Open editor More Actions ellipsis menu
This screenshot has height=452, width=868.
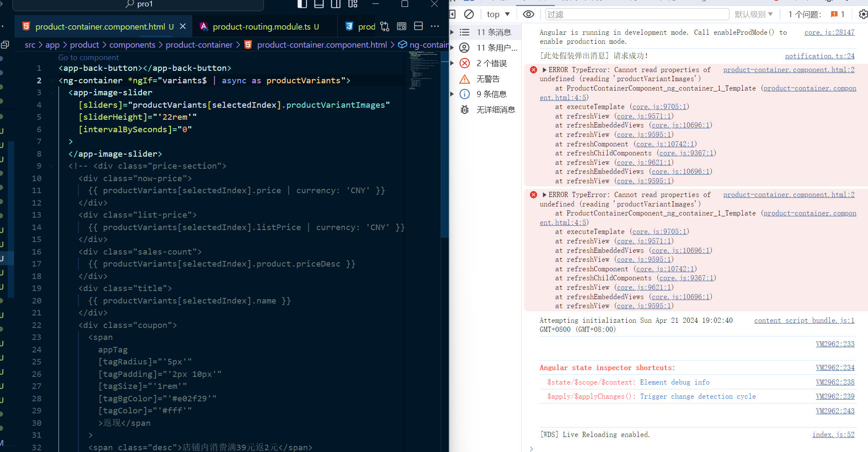435,26
